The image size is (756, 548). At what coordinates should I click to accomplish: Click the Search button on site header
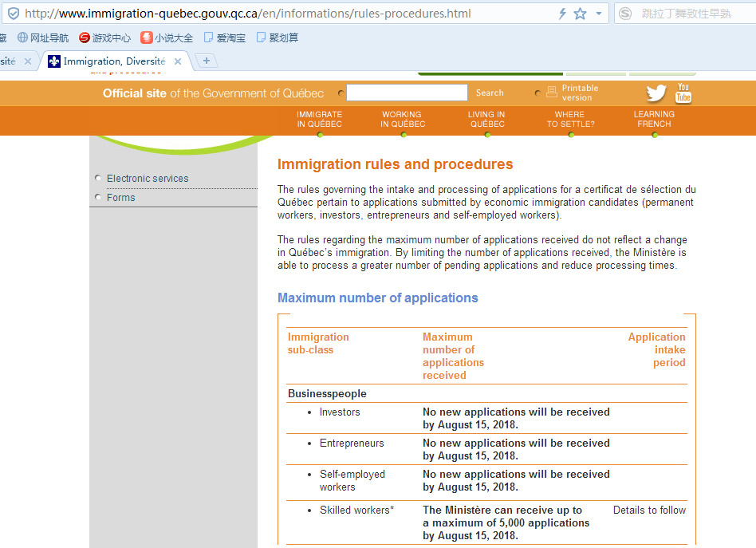(490, 93)
